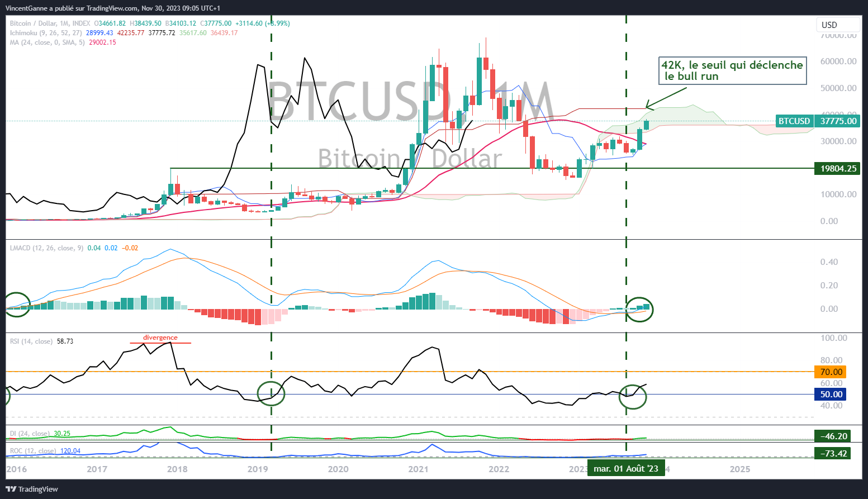
Task: Click the 2018 year label on the time axis
Action: (x=177, y=469)
